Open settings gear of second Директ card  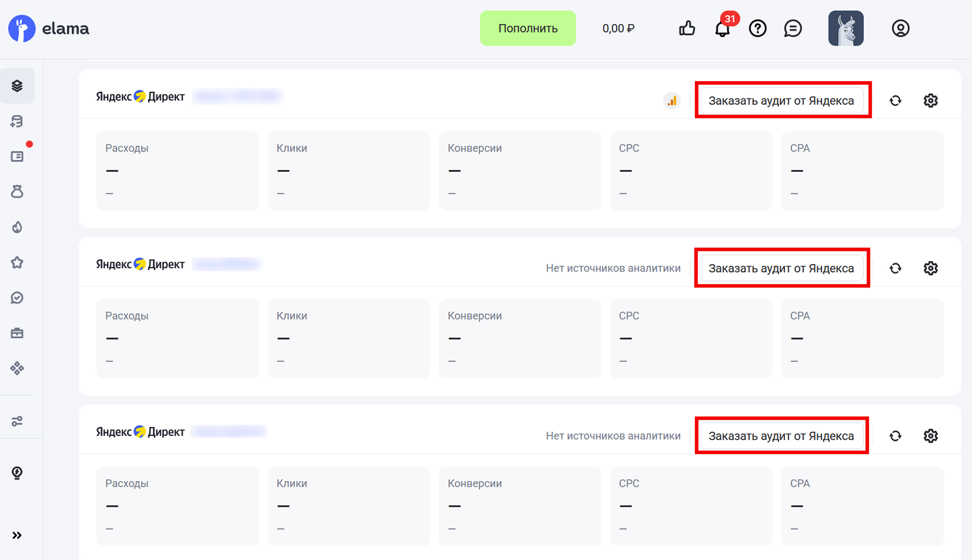point(931,268)
